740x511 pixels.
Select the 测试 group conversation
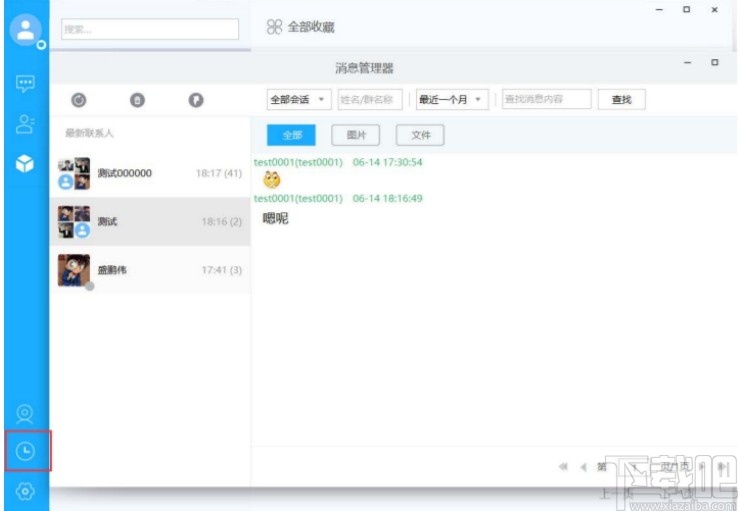coord(150,222)
